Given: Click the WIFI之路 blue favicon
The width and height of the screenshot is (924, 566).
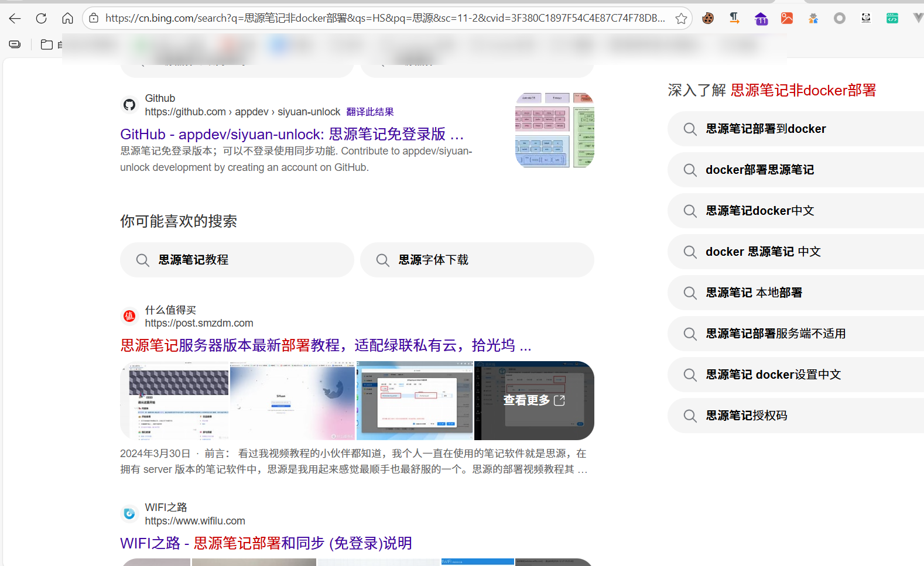Looking at the screenshot, I should (129, 514).
